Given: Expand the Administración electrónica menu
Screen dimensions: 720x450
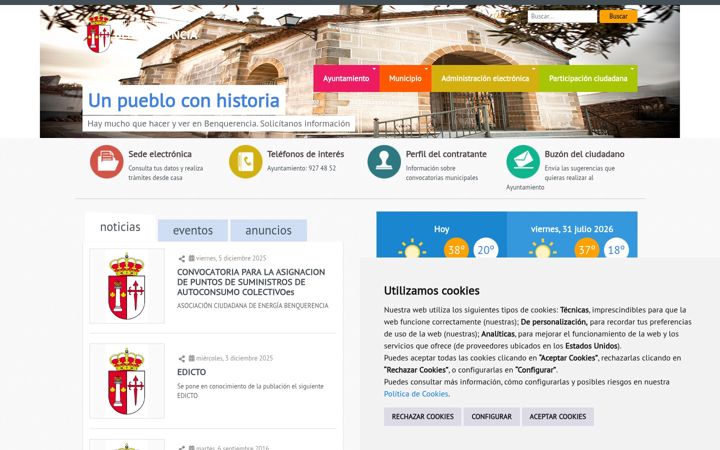Looking at the screenshot, I should click(485, 79).
